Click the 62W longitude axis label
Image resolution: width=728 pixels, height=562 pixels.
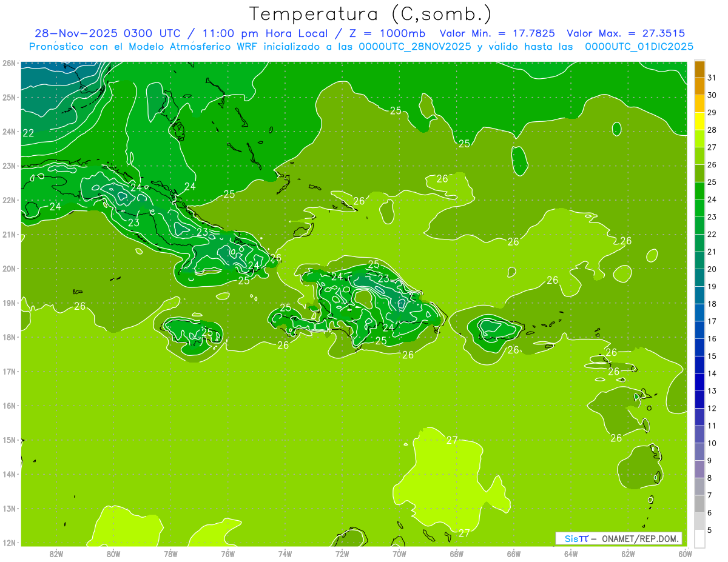(628, 554)
